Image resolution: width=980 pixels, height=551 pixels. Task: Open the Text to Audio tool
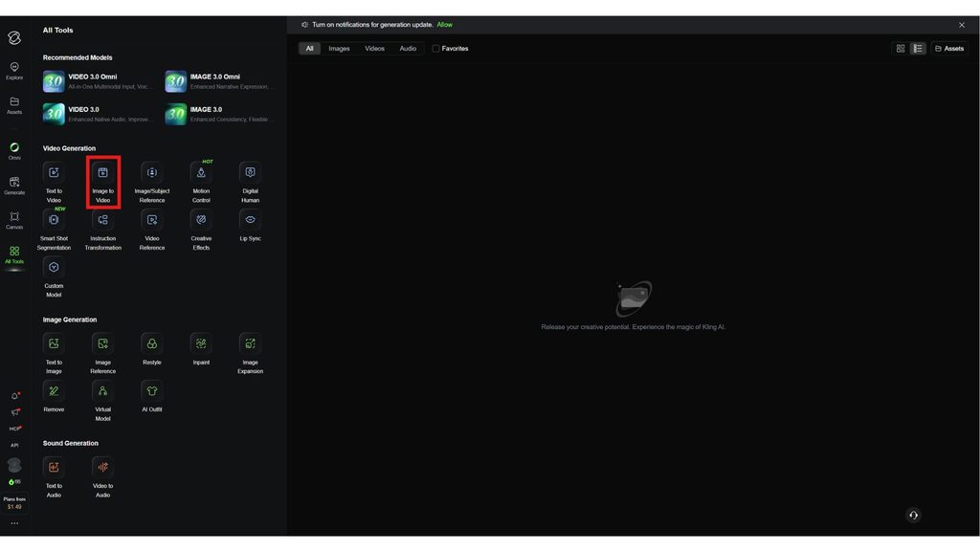tap(54, 477)
